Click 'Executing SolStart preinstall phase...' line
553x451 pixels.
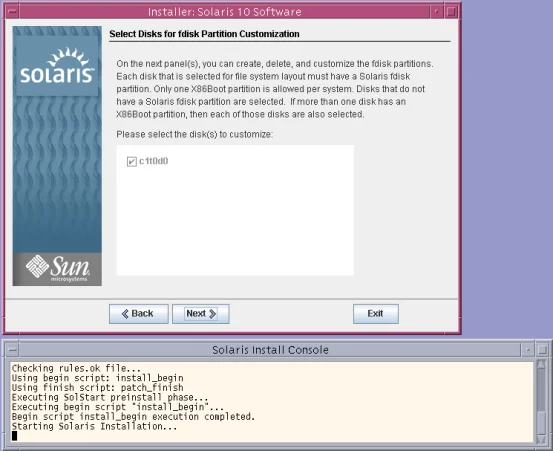(110, 397)
